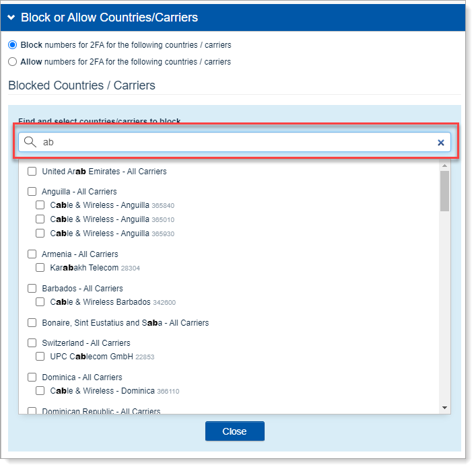Tick Cable & Wireless - Anguilla 365840
This screenshot has height=469, width=476.
[40, 205]
